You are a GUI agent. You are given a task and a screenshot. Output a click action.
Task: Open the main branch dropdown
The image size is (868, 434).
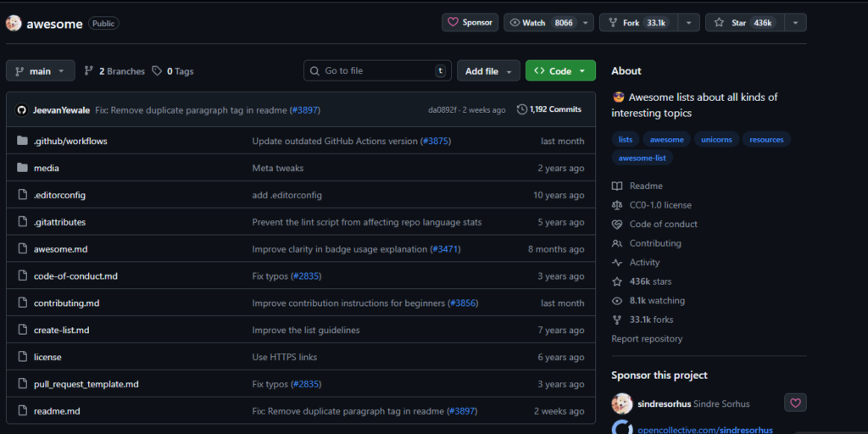coord(40,71)
